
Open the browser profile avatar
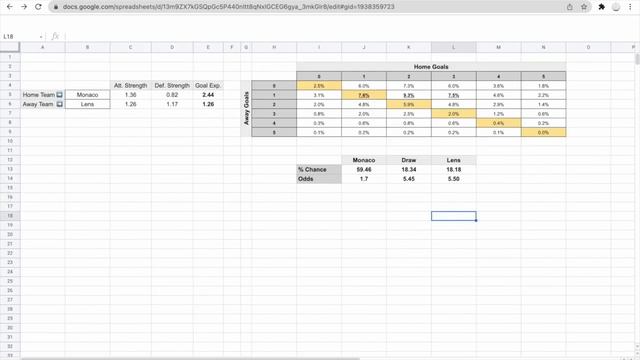point(616,7)
